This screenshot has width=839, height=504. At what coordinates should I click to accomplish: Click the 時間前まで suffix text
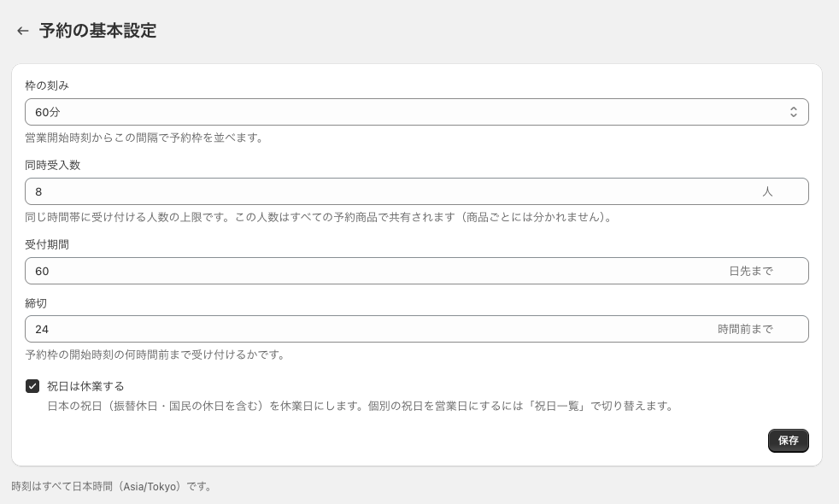tap(745, 329)
